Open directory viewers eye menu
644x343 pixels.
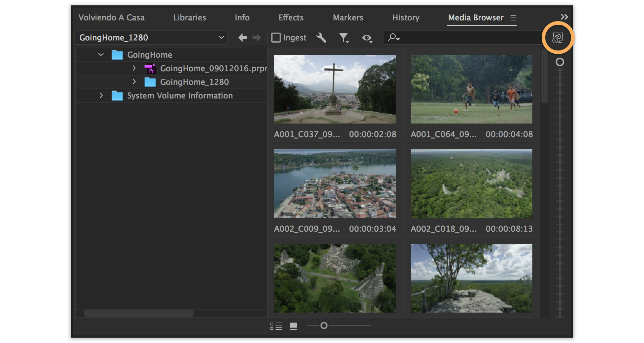pos(367,38)
